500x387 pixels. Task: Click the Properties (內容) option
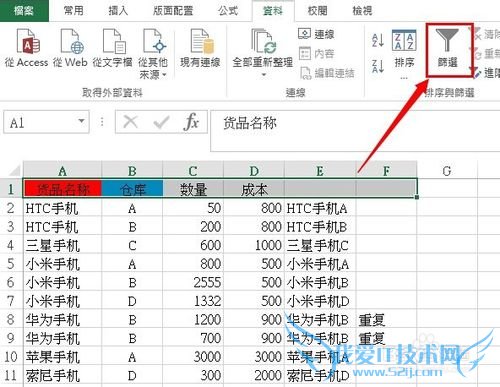pyautogui.click(x=316, y=54)
